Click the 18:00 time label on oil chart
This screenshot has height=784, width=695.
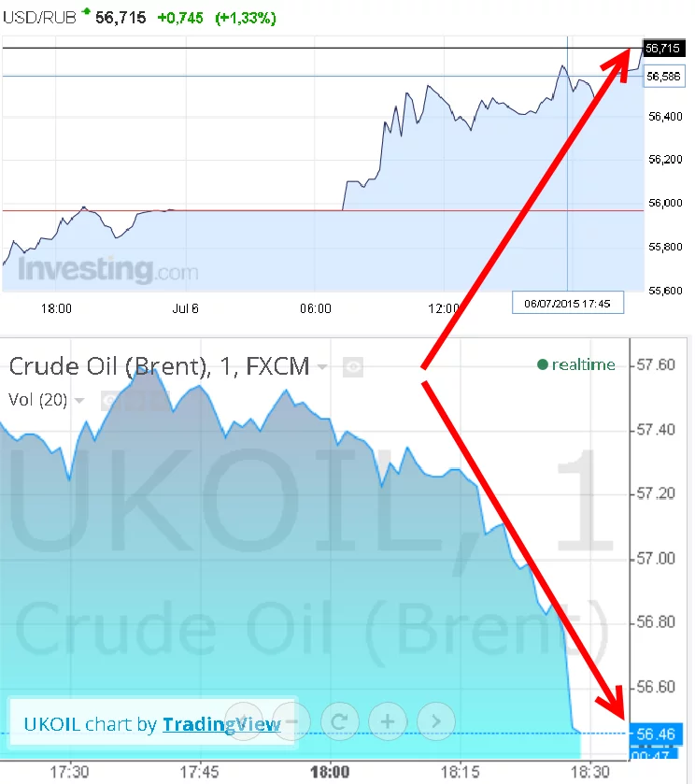[330, 772]
